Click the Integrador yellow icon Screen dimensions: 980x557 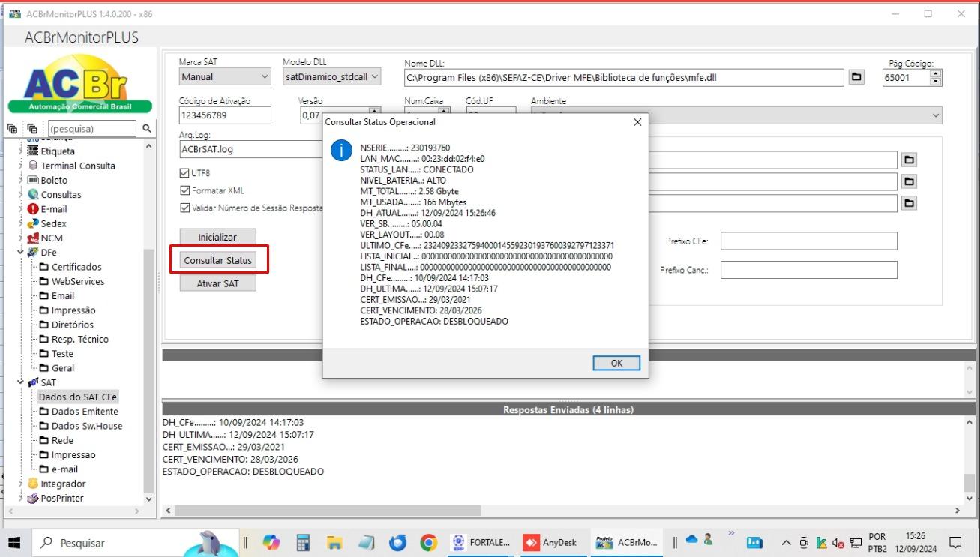33,484
